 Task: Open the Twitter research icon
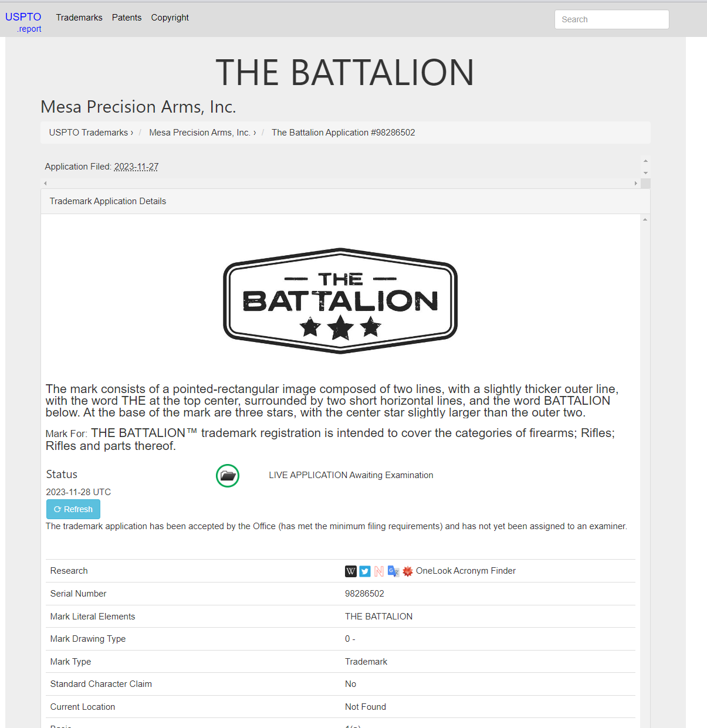(x=365, y=571)
